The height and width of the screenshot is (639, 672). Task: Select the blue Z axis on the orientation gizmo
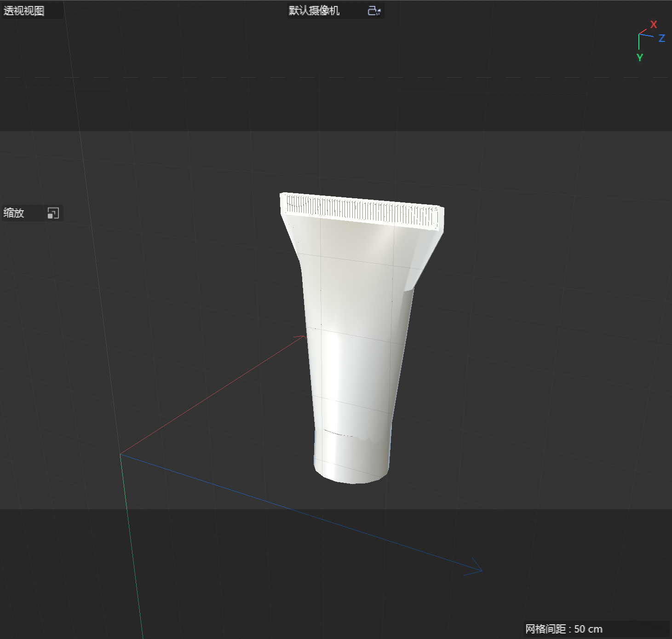[661, 39]
